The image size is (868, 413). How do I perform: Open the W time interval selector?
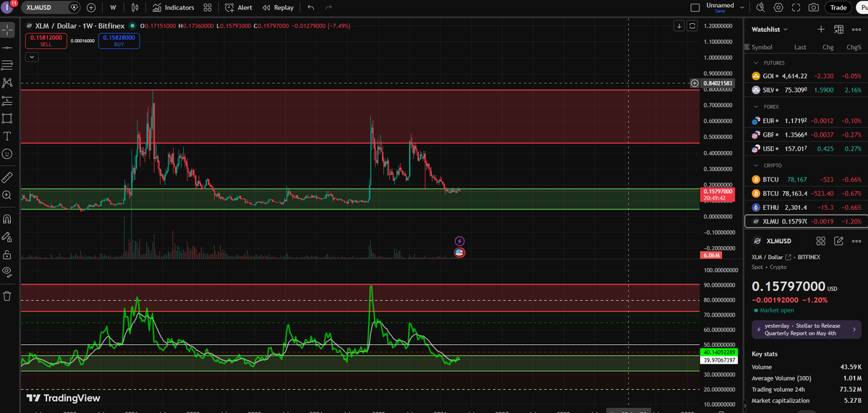coord(113,7)
